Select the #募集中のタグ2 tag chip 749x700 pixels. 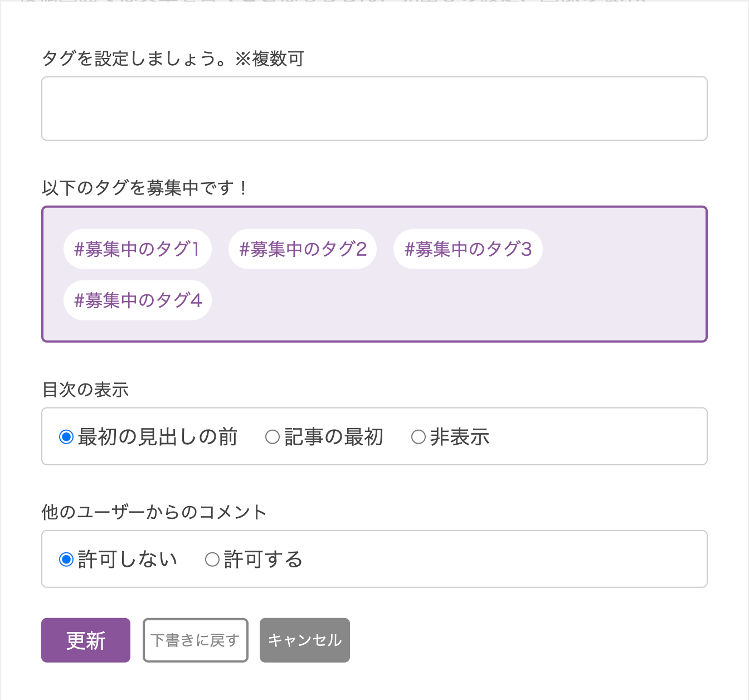click(303, 249)
